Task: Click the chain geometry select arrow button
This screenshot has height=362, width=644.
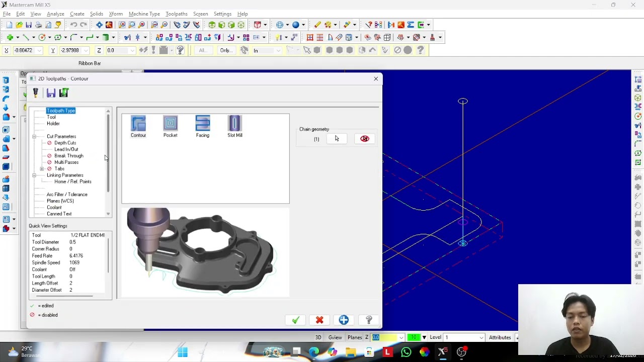Action: (x=337, y=139)
